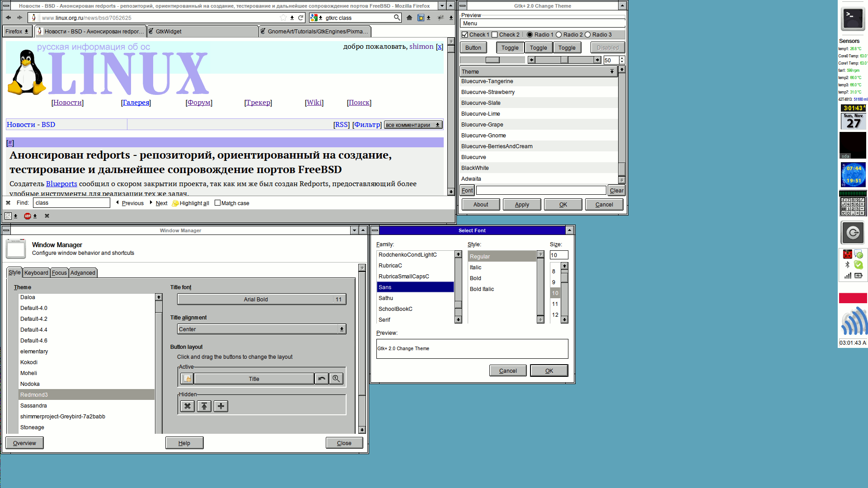Screen dimensions: 868x488
Task: Open the Галерея link
Action: point(136,103)
